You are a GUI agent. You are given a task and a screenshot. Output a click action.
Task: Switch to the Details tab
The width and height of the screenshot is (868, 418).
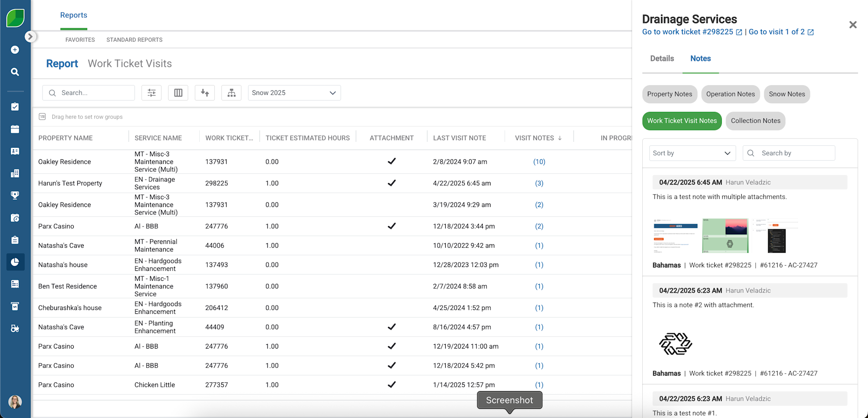pyautogui.click(x=662, y=59)
